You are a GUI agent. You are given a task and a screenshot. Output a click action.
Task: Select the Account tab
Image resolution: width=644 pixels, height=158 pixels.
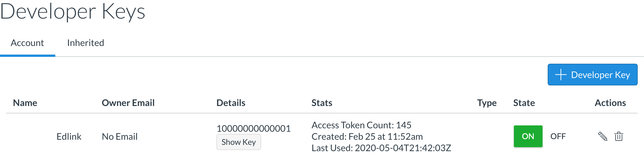pyautogui.click(x=28, y=43)
